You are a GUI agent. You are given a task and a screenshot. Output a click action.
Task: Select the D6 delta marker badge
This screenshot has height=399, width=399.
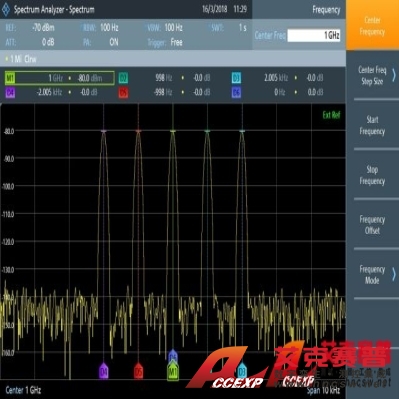pos(236,93)
